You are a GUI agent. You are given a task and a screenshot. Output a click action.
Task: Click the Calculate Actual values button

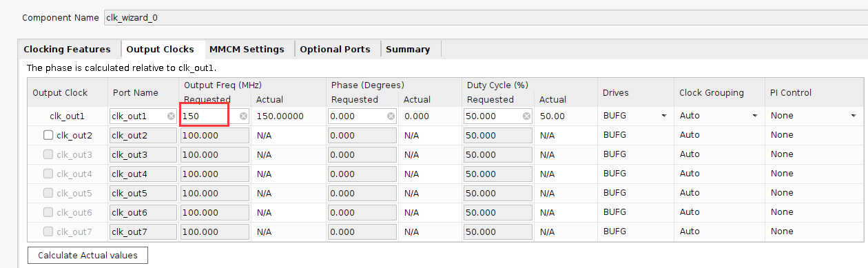coord(87,256)
